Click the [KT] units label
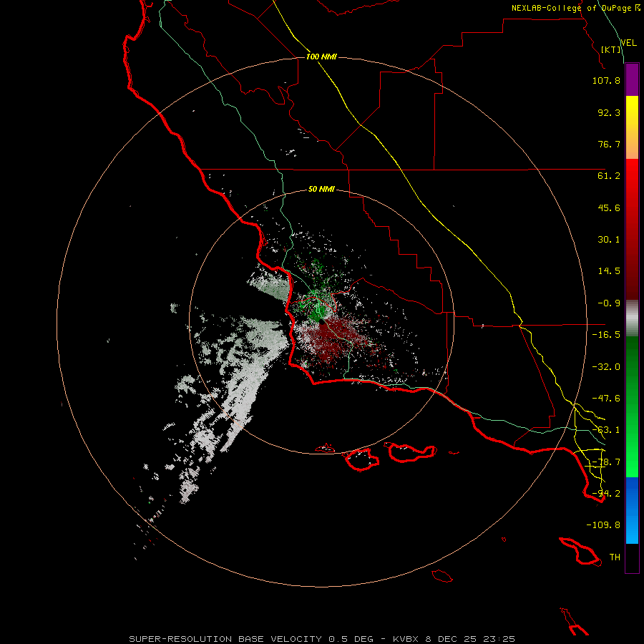Image resolution: width=644 pixels, height=644 pixels. tap(611, 49)
